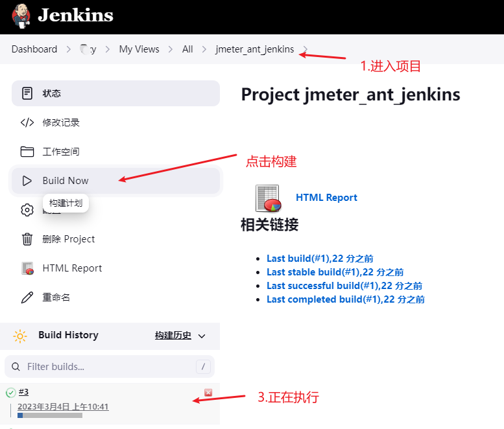Image resolution: width=504 pixels, height=429 pixels.
Task: Click the pencil rename icon
Action: [27, 297]
